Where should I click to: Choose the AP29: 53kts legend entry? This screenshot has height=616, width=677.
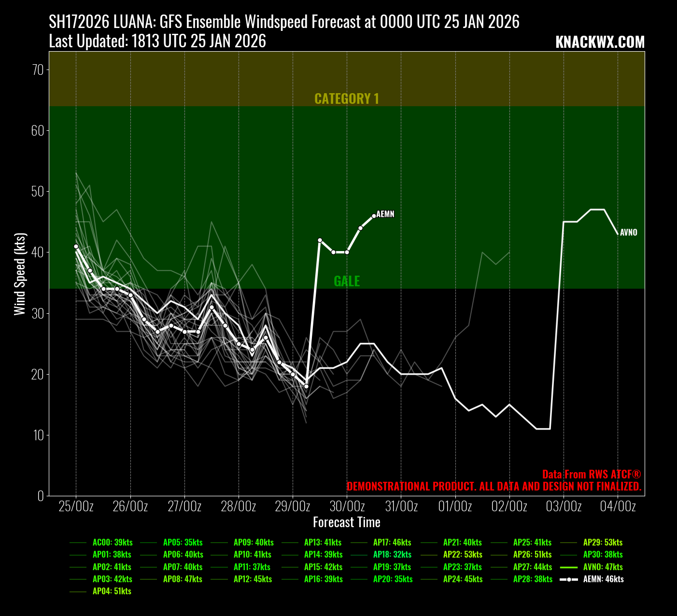point(603,543)
